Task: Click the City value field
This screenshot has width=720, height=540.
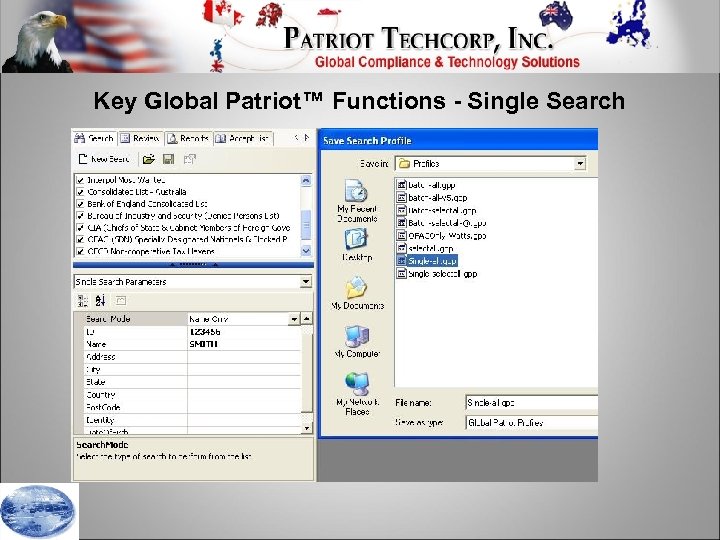Action: click(244, 369)
